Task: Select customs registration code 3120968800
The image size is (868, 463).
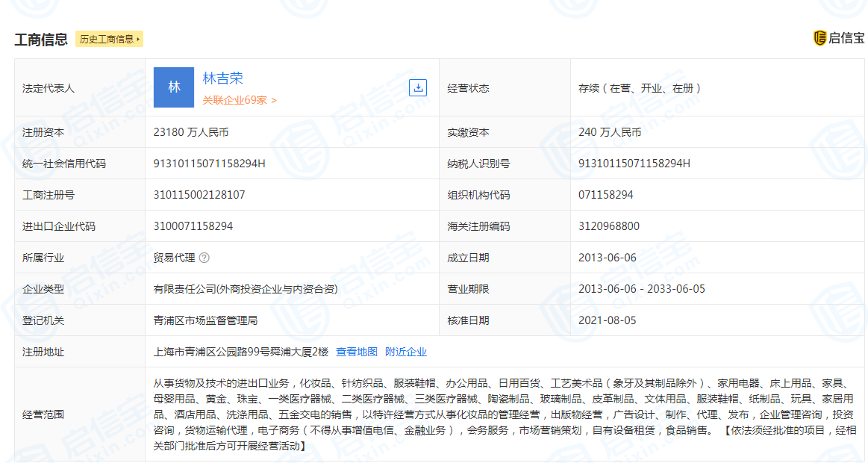Action: coord(609,226)
